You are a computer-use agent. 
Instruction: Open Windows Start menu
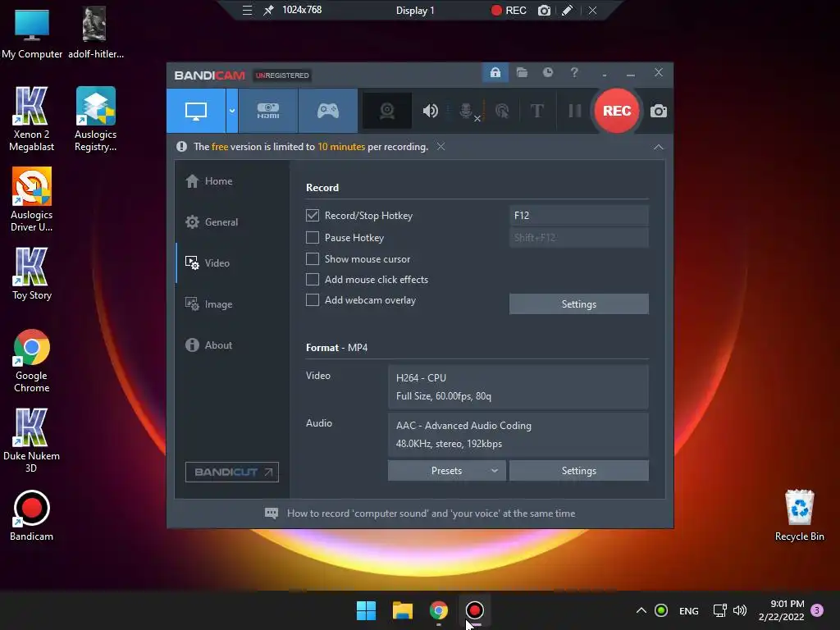coord(367,610)
